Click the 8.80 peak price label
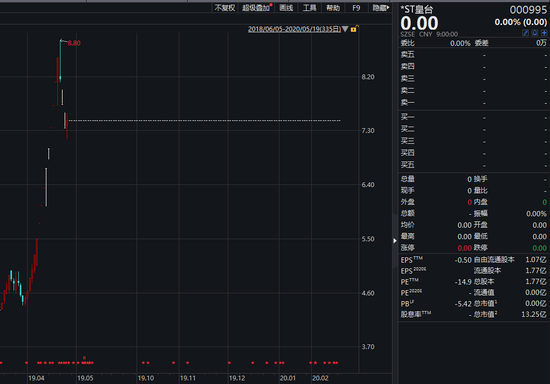Viewport: 550px width, 384px height. pos(74,43)
